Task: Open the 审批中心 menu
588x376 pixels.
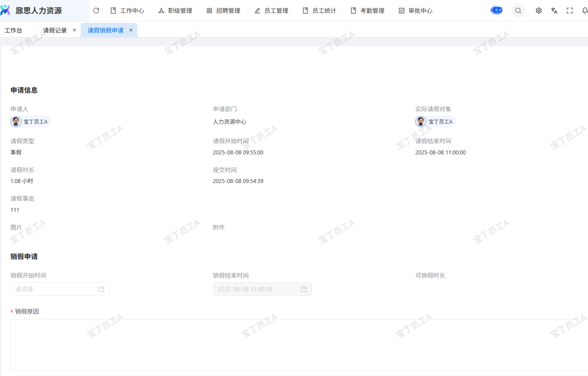Action: coord(416,11)
